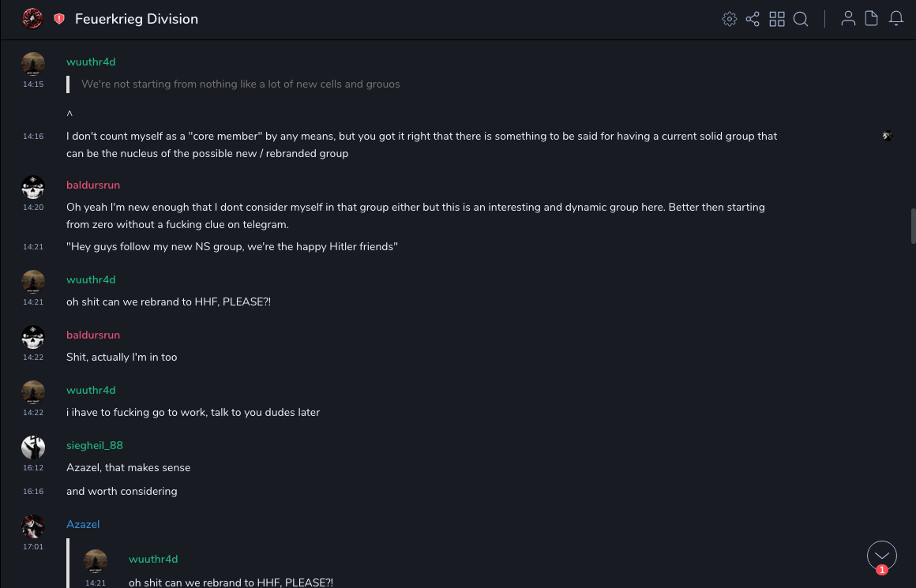Open the grid view icon
Screen dimensions: 916x588
777,19
